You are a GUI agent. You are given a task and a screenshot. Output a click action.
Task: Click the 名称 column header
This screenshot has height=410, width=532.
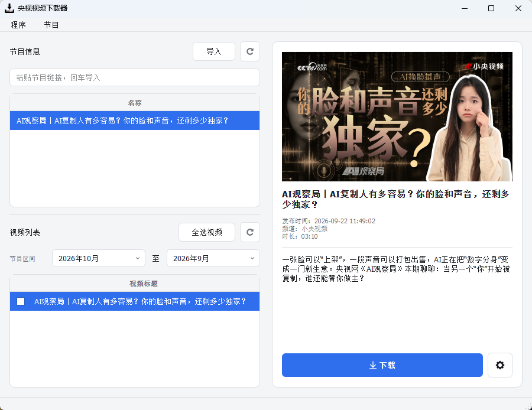click(x=135, y=103)
